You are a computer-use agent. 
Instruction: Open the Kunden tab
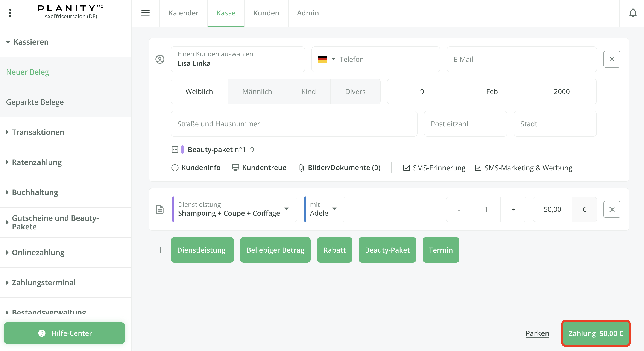(x=266, y=13)
